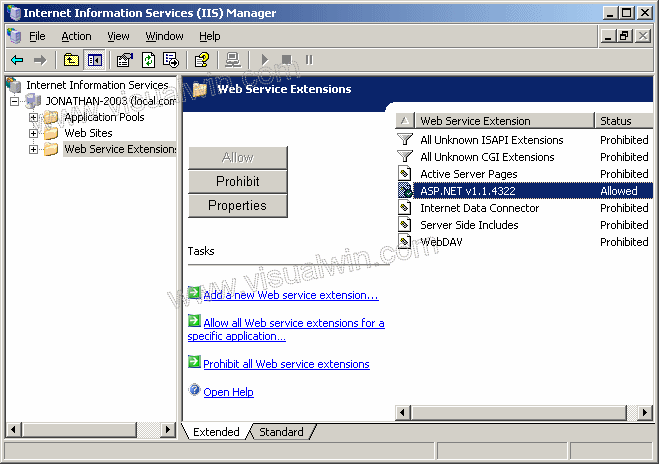Click the Back arrow toolbar icon

[17, 60]
